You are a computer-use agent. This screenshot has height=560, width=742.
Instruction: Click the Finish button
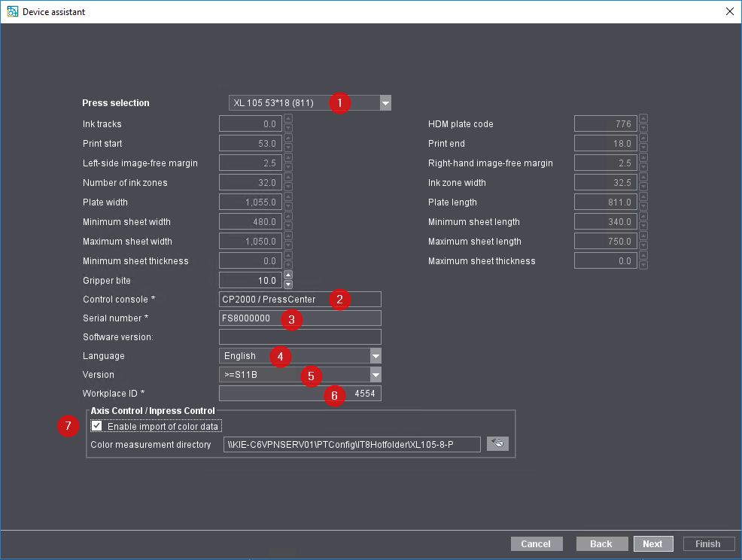(x=708, y=543)
